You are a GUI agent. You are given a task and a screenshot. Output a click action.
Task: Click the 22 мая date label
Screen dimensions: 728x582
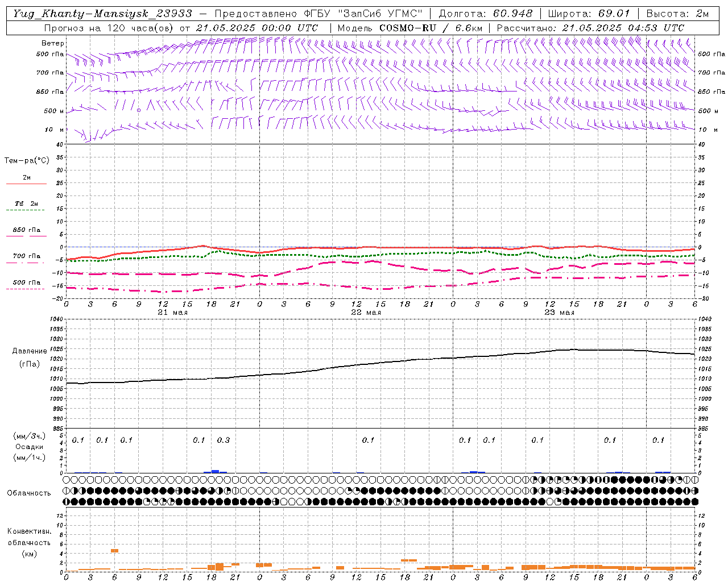click(x=366, y=313)
